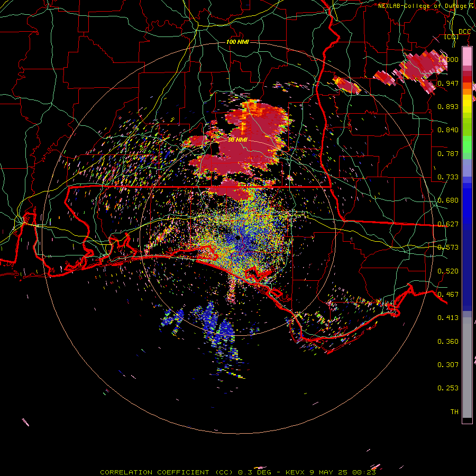
Task: Click the KEVX station identifier in caption
Action: (295, 472)
